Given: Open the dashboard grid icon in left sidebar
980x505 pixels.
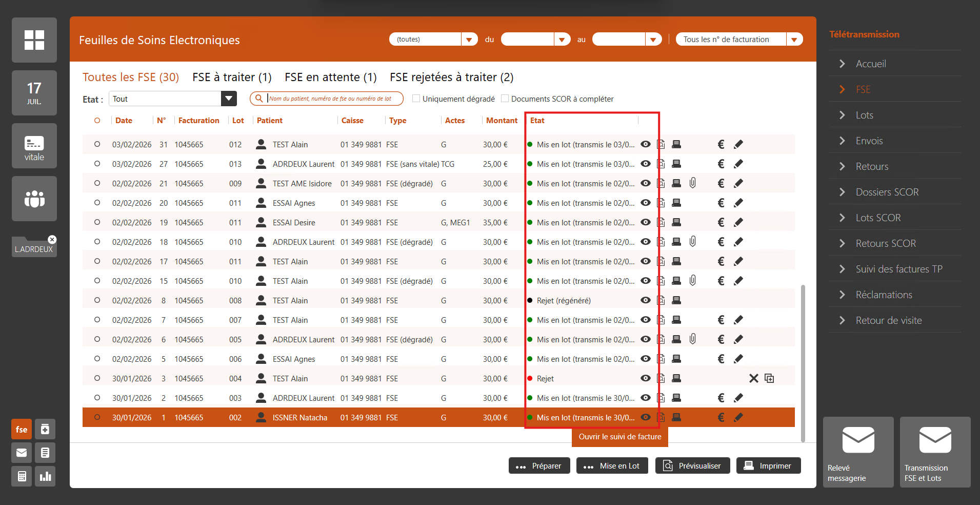Looking at the screenshot, I should click(34, 40).
